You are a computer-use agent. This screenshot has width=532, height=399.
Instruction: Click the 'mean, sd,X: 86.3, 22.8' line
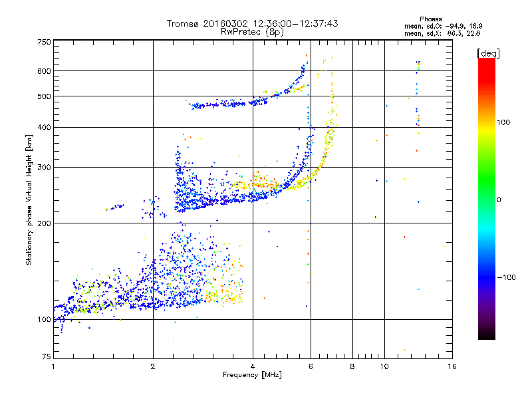tap(442, 33)
